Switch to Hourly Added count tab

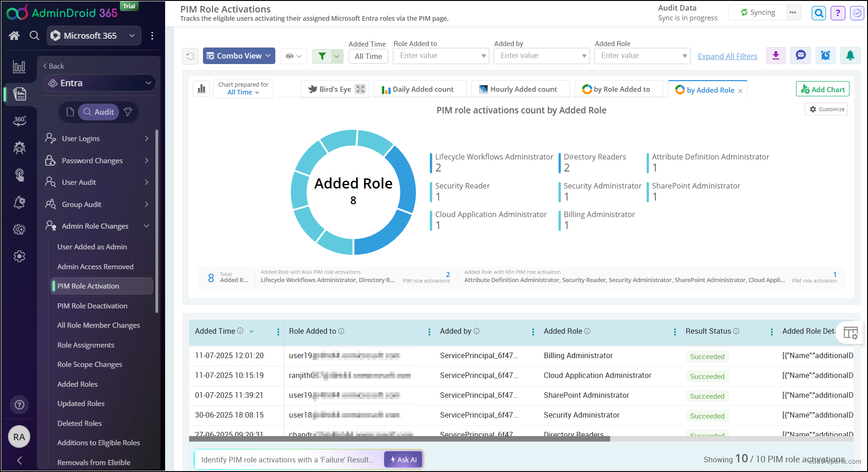coord(520,89)
